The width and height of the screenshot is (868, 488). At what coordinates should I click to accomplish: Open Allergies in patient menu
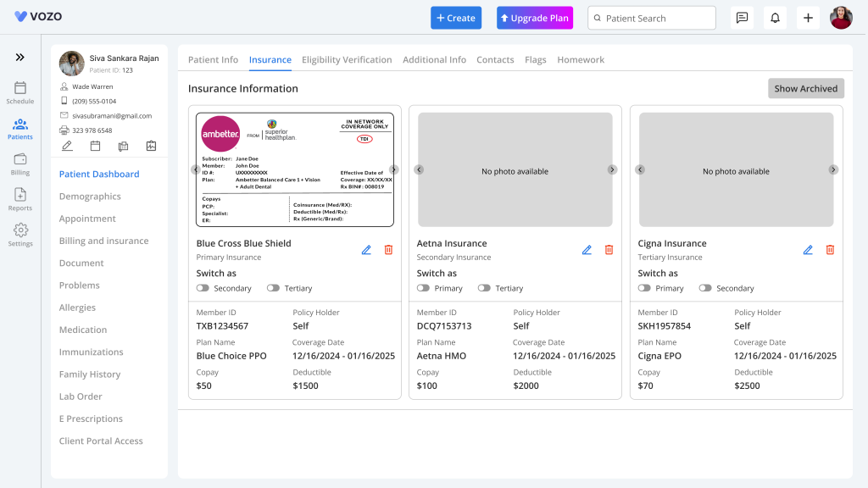77,308
